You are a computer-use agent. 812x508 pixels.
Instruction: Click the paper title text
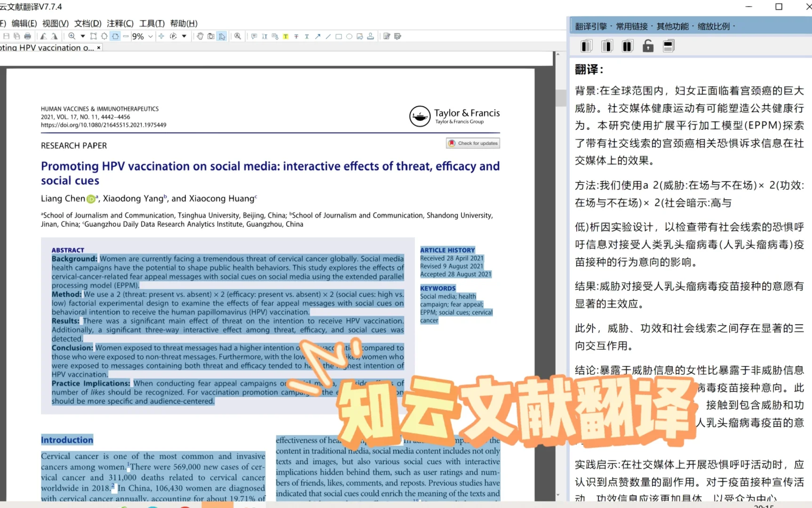click(270, 173)
